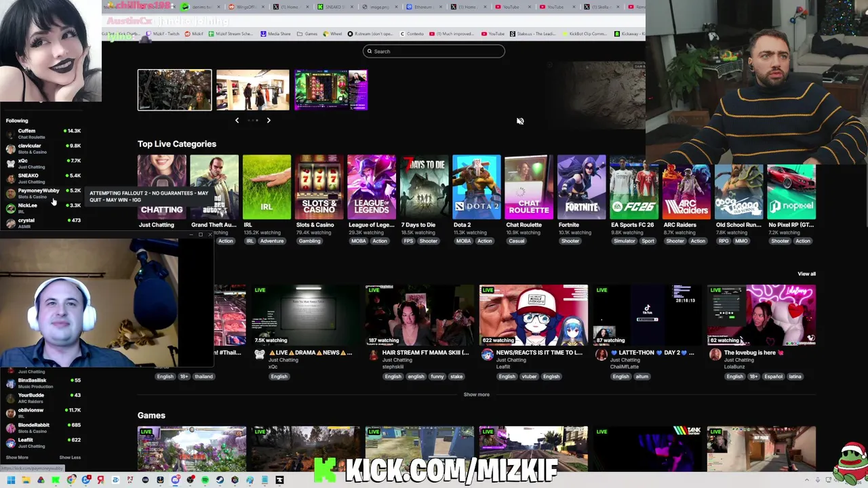Image resolution: width=868 pixels, height=488 pixels.
Task: Select the Simulator tag under EA Sports
Action: [625, 241]
